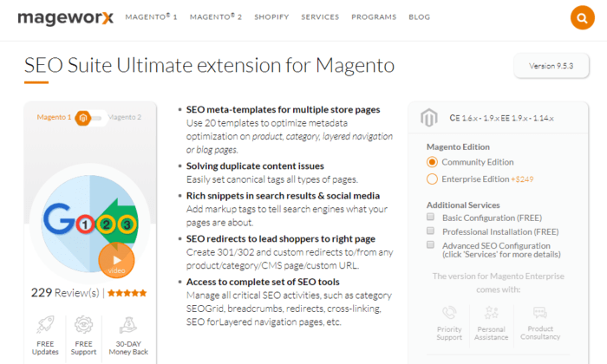Screen dimensions: 607x364
Task: Play the product video
Action: (x=116, y=260)
